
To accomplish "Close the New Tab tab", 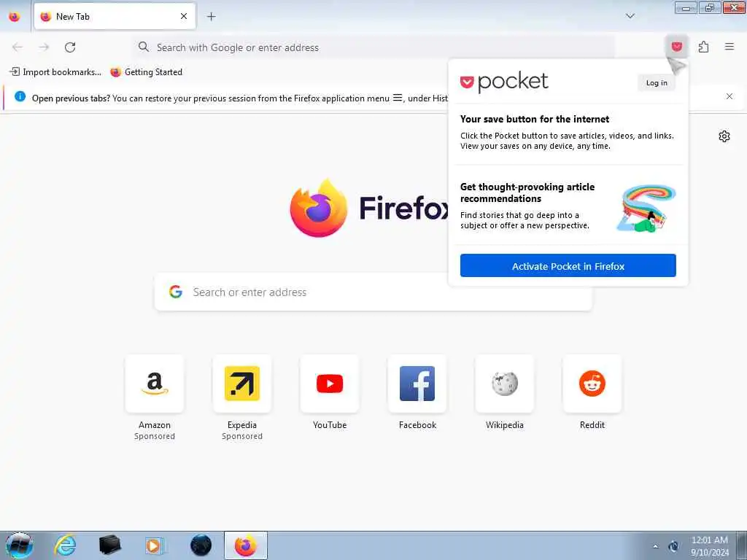I will click(183, 16).
